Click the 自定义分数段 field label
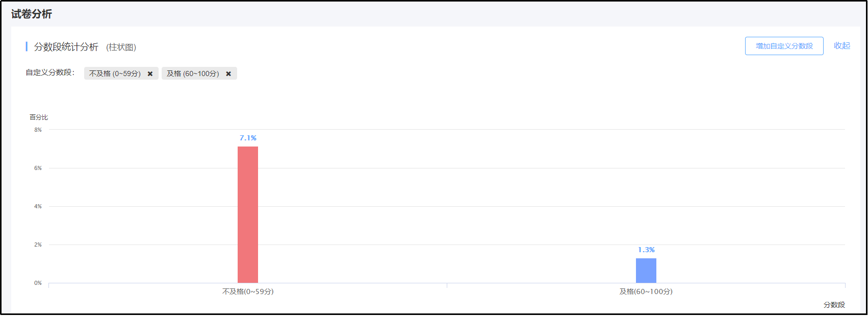 point(50,72)
